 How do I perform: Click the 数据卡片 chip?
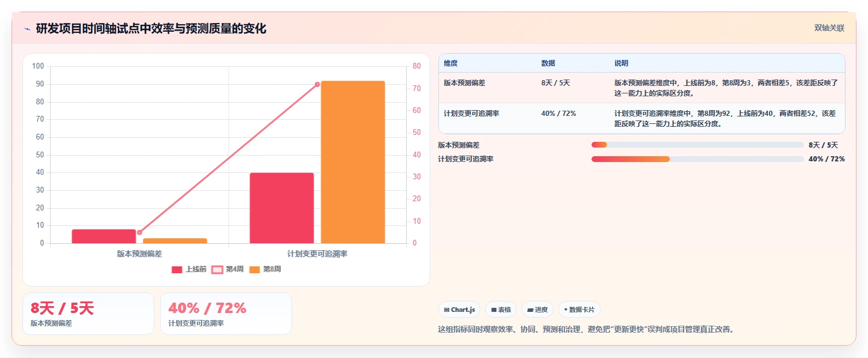[x=579, y=310]
